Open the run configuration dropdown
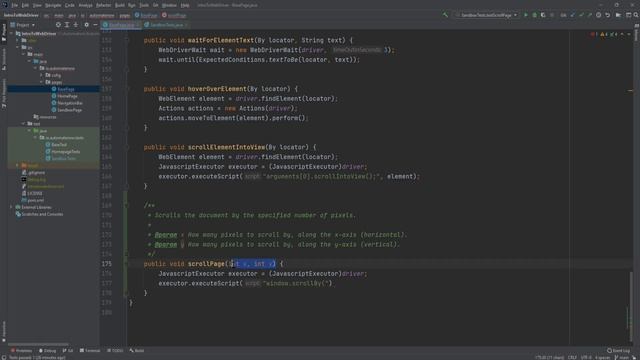This screenshot has width=640, height=360. (x=487, y=15)
